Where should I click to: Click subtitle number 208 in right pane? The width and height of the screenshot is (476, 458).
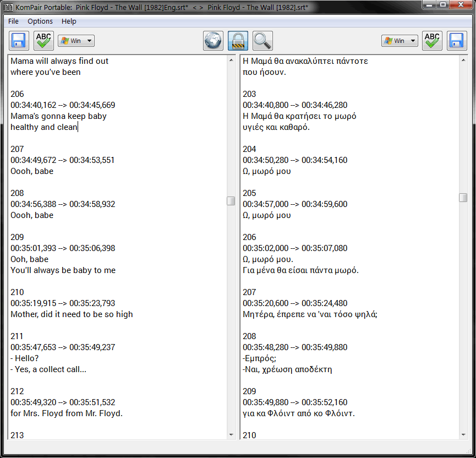[249, 336]
